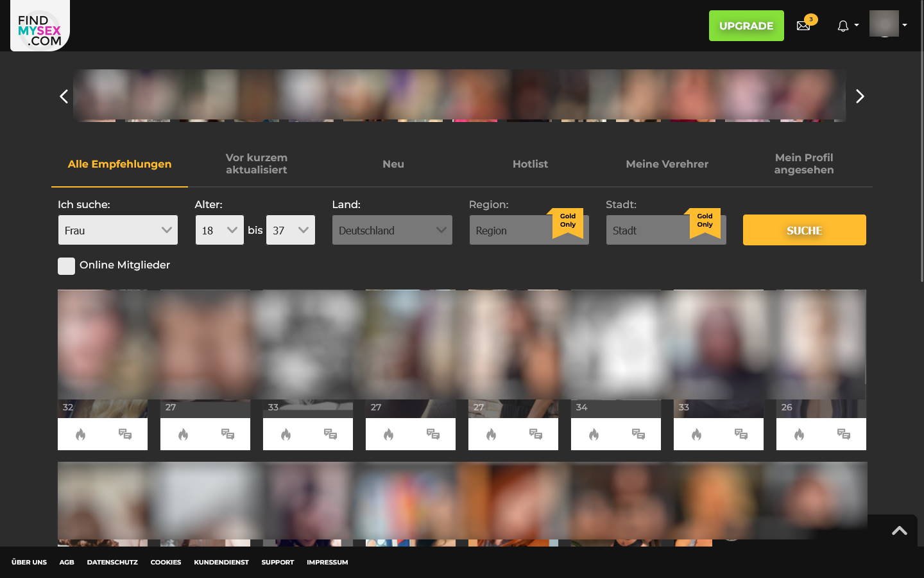Click chat icon on third profile aged 33
Viewport: 924px width, 578px height.
point(330,435)
